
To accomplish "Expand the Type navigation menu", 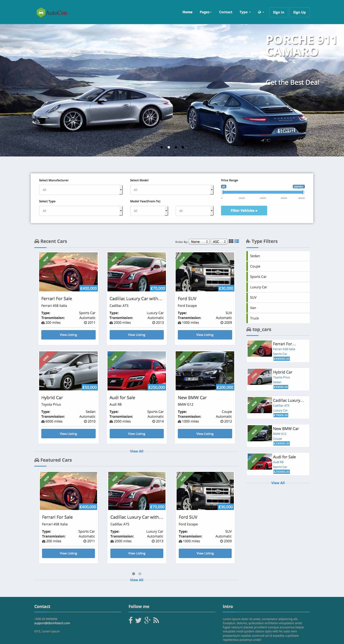I will pos(245,12).
